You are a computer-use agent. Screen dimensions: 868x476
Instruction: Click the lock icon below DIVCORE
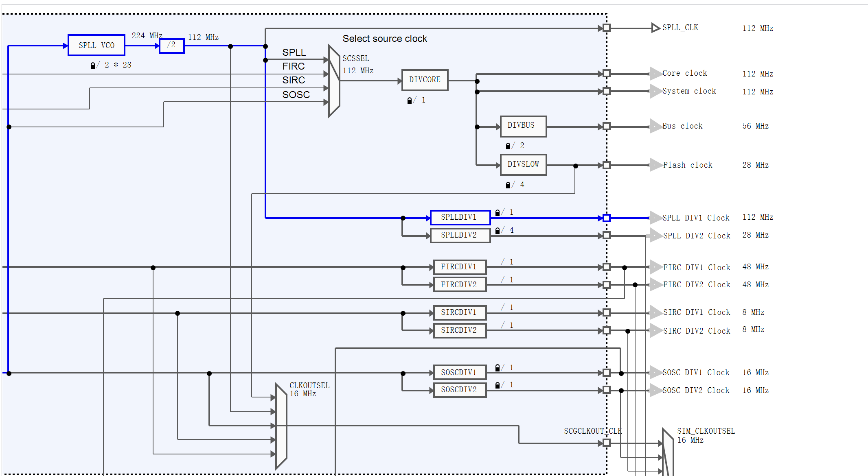[x=410, y=100]
